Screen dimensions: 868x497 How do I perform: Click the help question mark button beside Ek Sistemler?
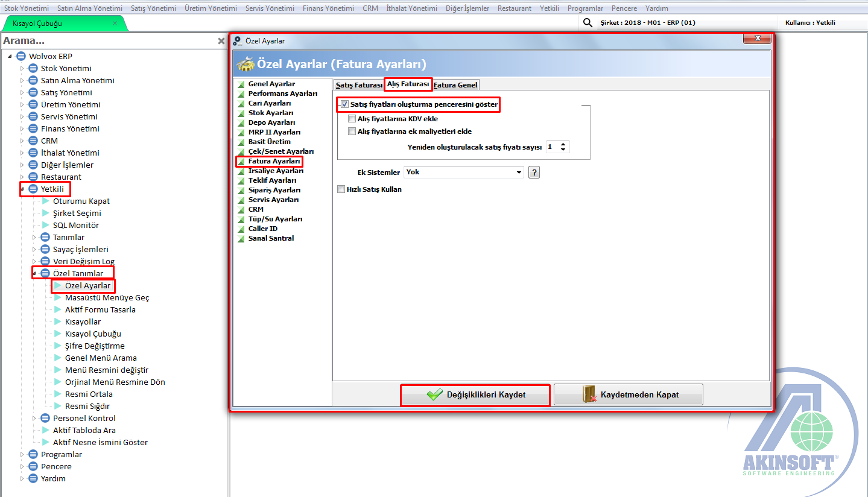(534, 173)
